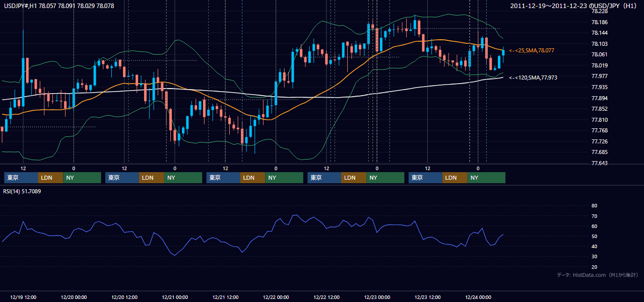The width and height of the screenshot is (644, 302).
Task: Click RSI scale value 50
Action: (x=594, y=236)
